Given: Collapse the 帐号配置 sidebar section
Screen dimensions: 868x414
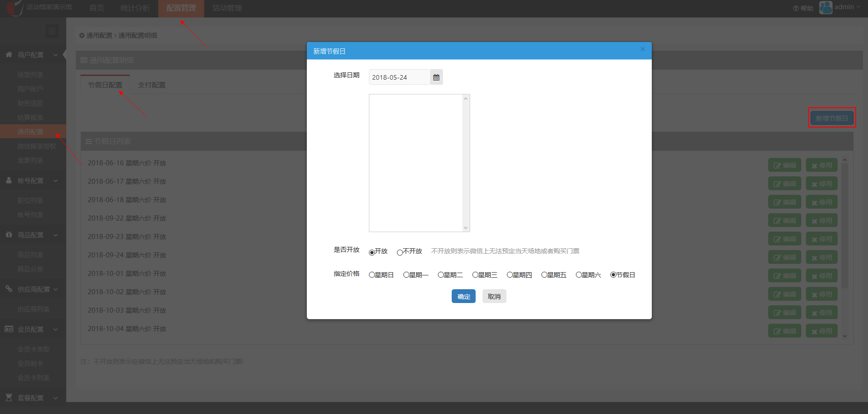Looking at the screenshot, I should pyautogui.click(x=56, y=181).
